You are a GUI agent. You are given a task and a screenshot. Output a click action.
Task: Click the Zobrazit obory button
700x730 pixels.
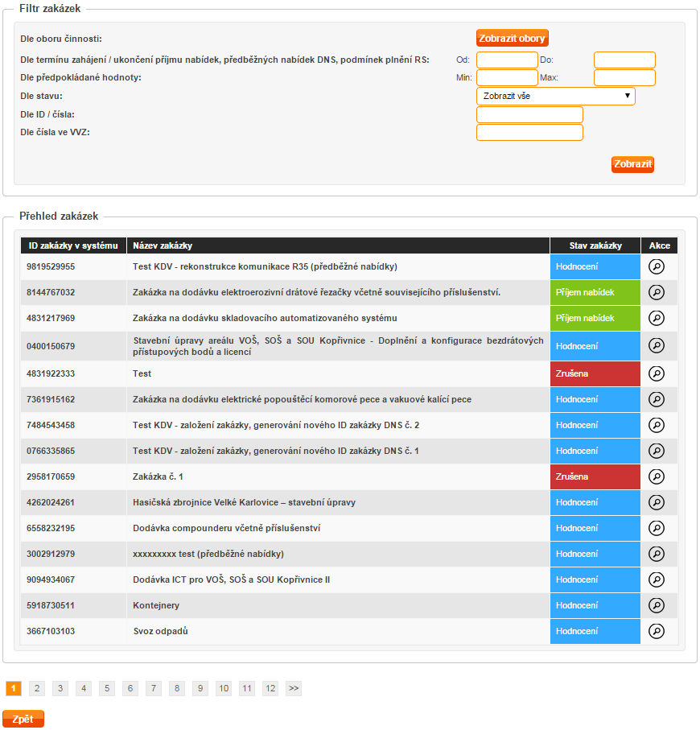click(512, 38)
